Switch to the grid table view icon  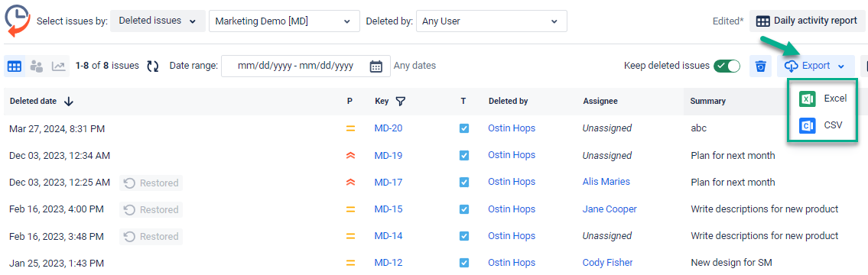click(x=15, y=66)
